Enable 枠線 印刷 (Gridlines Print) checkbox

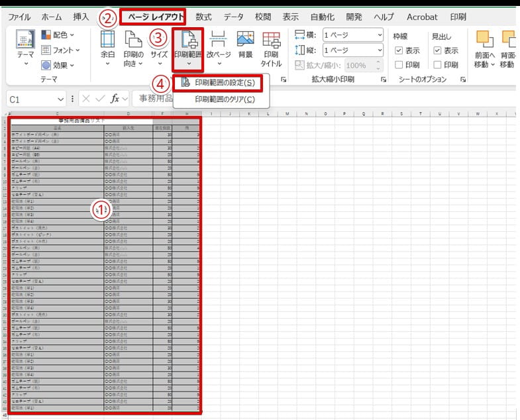tap(398, 65)
